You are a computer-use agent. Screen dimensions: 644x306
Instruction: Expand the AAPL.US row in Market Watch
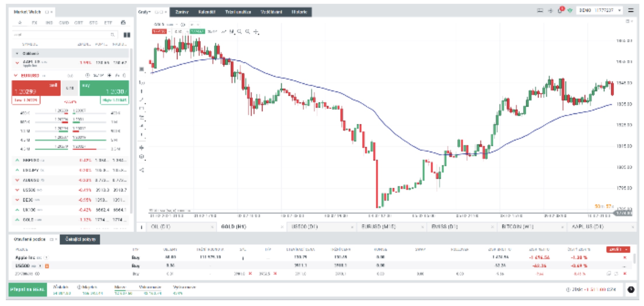pyautogui.click(x=17, y=63)
